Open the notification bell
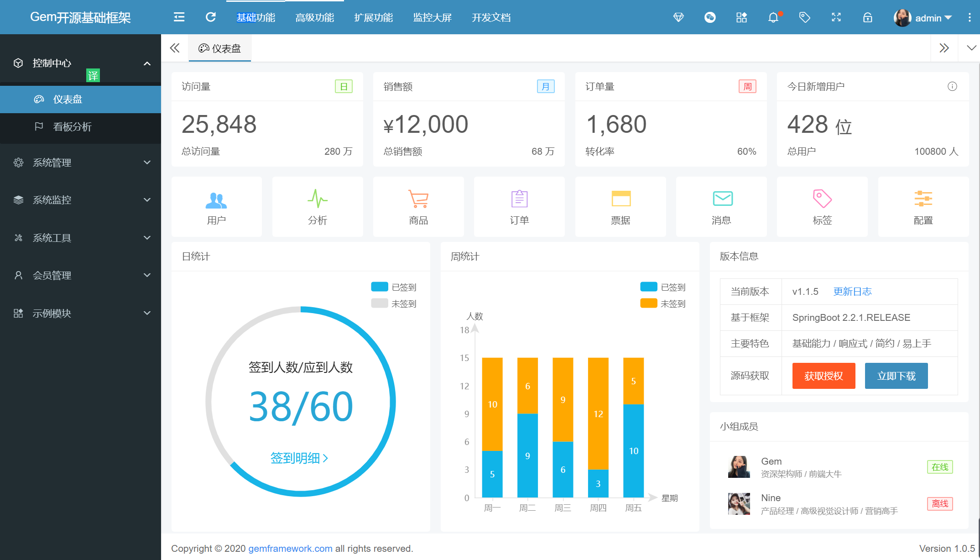 click(773, 18)
